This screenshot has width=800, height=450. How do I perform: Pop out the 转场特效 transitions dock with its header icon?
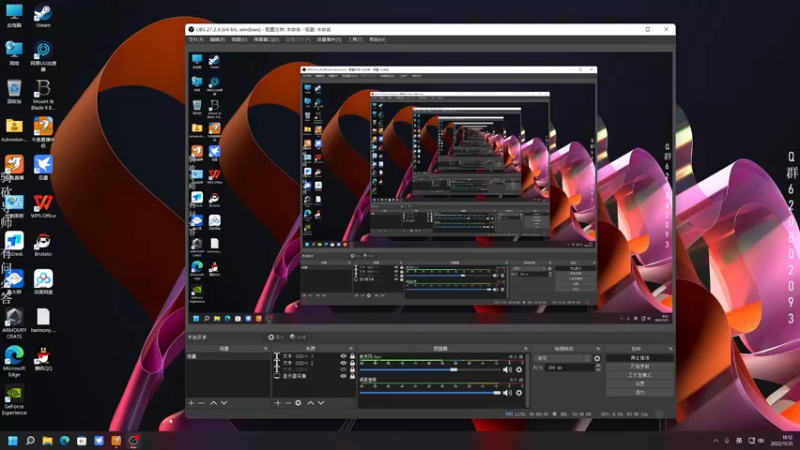pyautogui.click(x=597, y=349)
